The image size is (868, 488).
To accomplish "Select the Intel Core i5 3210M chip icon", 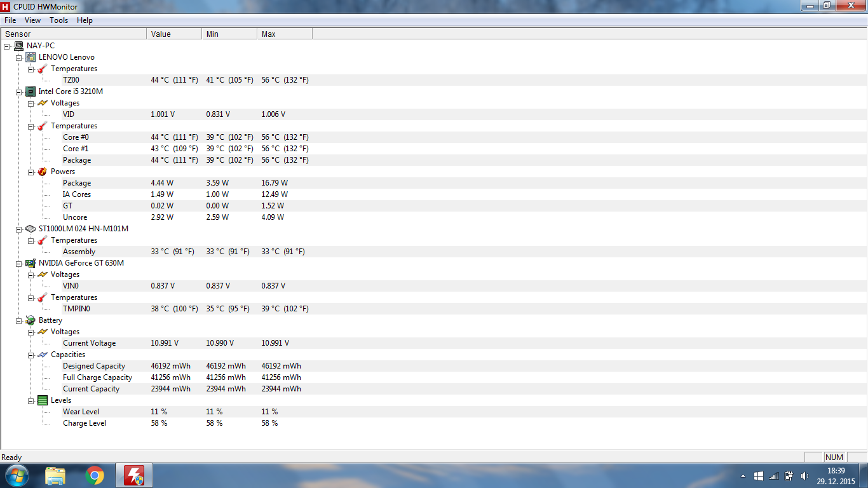I will tap(31, 91).
